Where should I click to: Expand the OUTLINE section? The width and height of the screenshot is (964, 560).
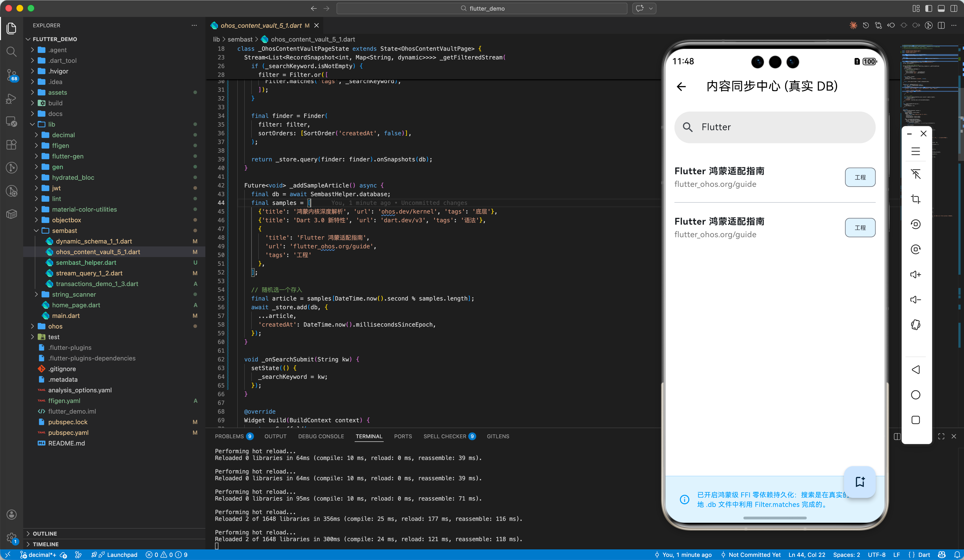coord(45,533)
